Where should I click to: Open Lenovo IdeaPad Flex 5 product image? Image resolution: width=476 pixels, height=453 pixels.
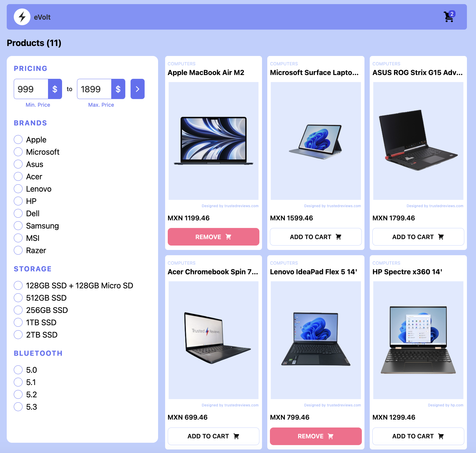(x=316, y=340)
